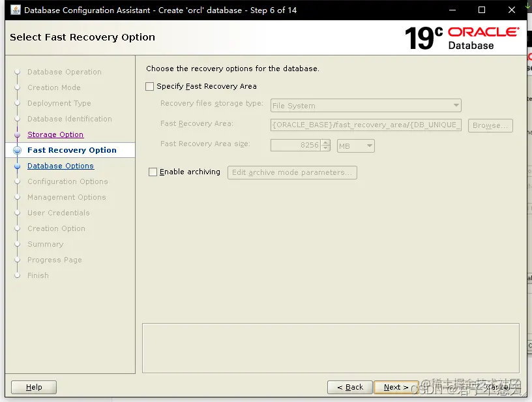Image resolution: width=532 pixels, height=402 pixels.
Task: Enable archiving checkbox
Action: tap(153, 172)
